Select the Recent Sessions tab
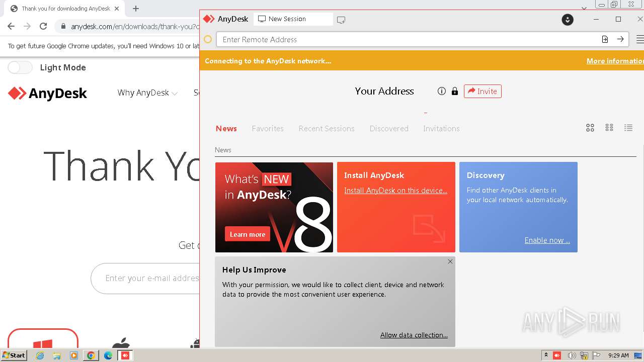 pyautogui.click(x=327, y=128)
